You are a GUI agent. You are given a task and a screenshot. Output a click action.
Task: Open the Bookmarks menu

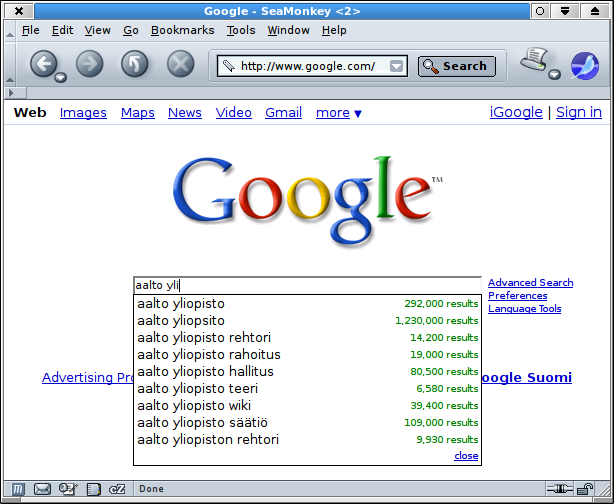[x=182, y=30]
